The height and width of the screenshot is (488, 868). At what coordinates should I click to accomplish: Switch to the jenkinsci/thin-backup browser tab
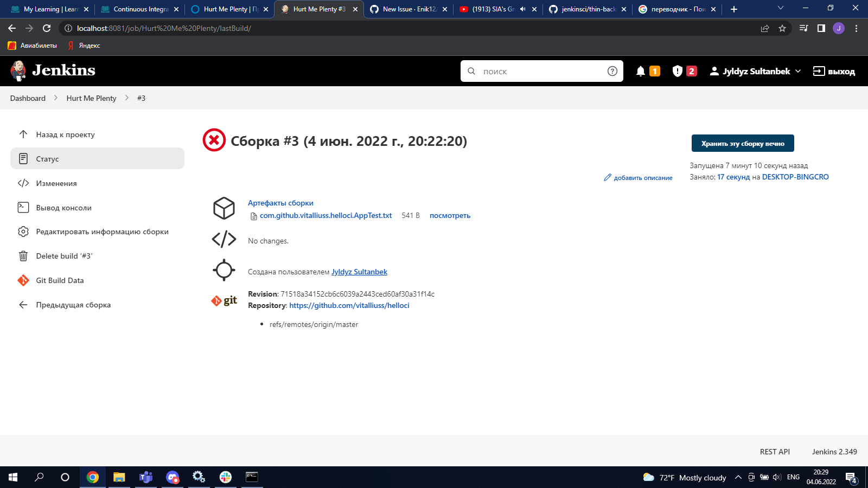(587, 9)
